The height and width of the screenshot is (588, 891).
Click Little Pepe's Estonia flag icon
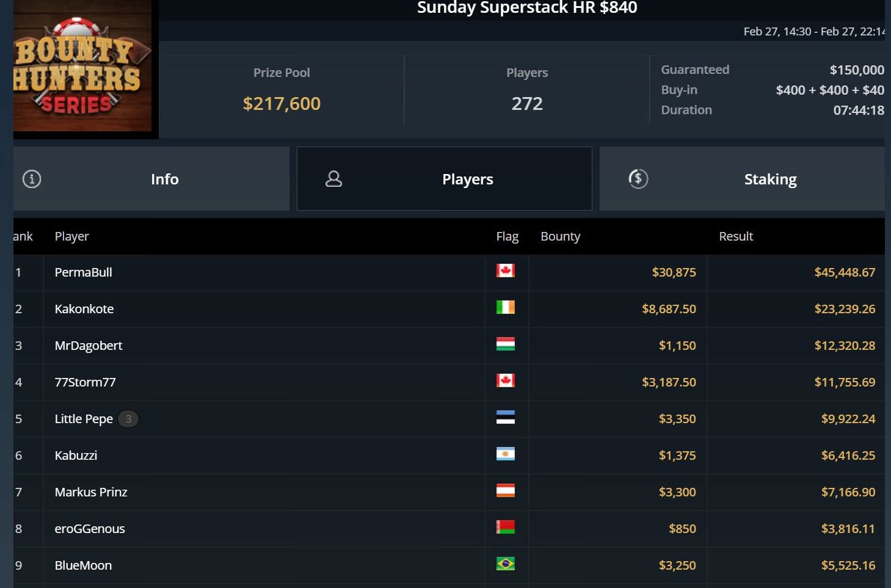505,417
